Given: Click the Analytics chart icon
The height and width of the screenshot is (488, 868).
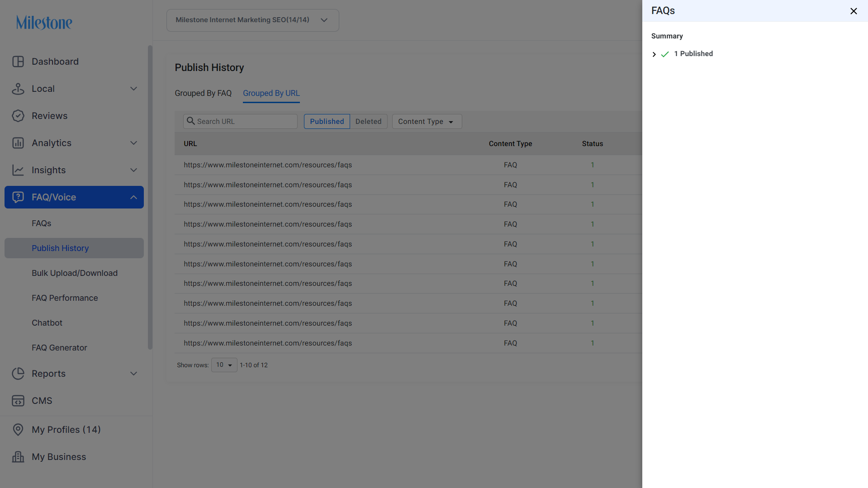Looking at the screenshot, I should click(x=18, y=143).
